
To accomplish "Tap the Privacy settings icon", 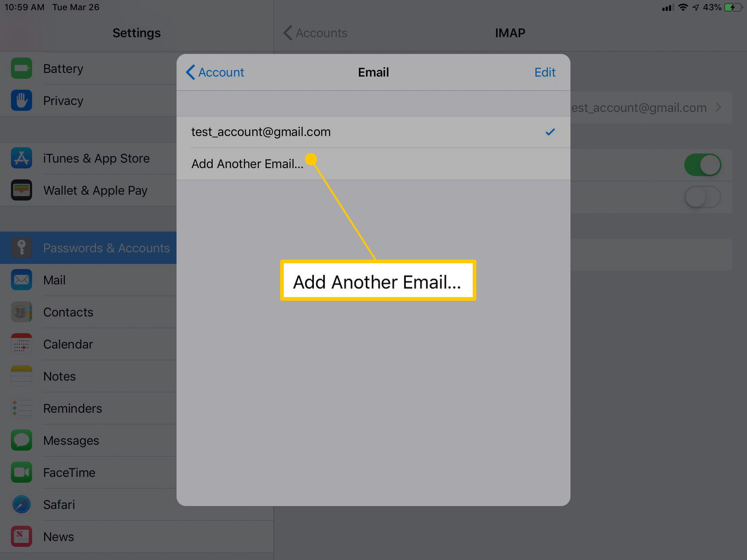I will coord(21,100).
